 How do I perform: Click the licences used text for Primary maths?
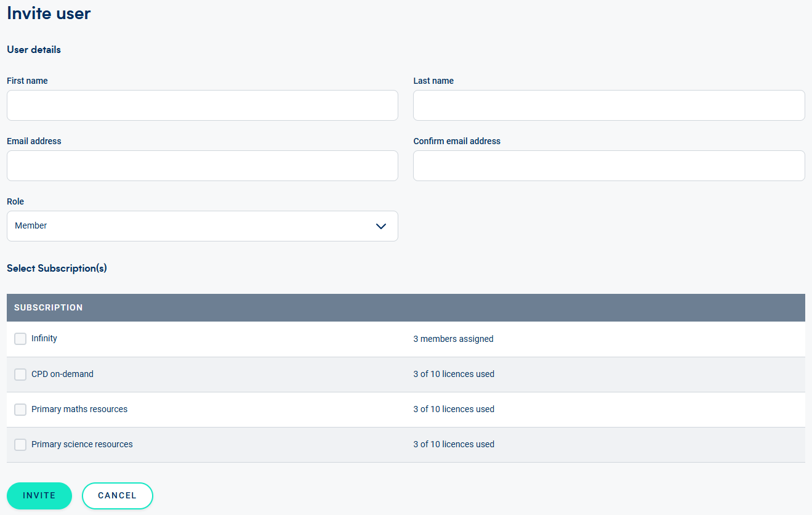tap(454, 409)
